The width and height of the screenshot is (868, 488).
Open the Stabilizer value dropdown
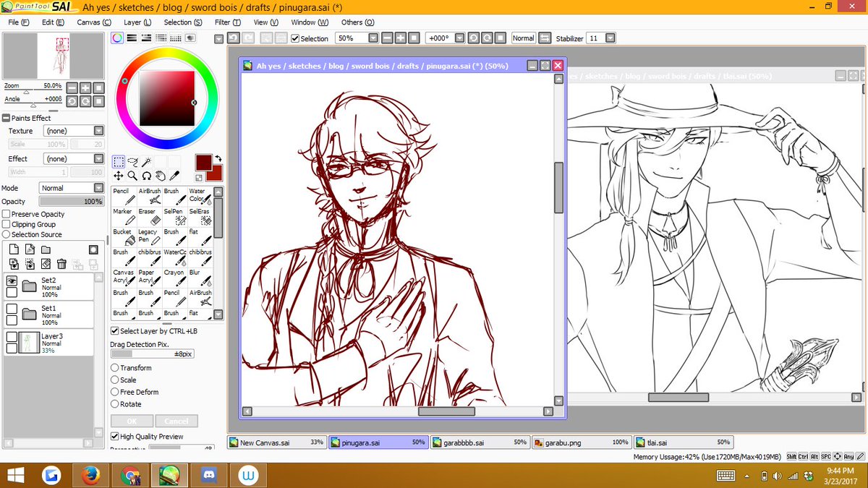pos(610,38)
